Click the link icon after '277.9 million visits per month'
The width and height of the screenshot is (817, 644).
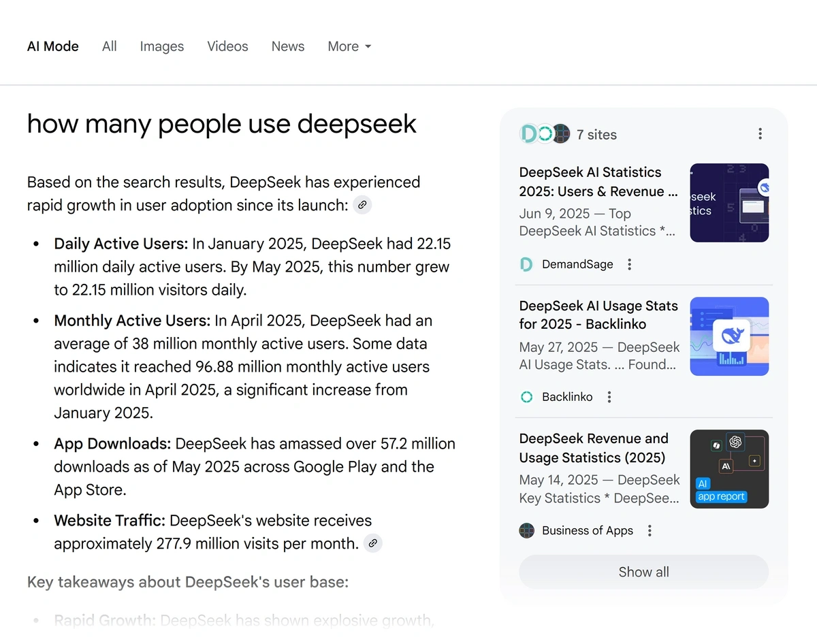pos(372,543)
